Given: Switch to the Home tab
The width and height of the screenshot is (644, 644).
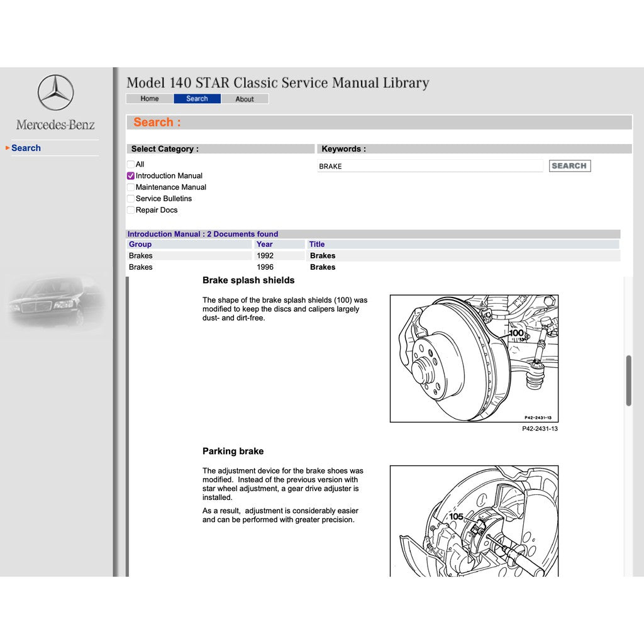Looking at the screenshot, I should [148, 98].
